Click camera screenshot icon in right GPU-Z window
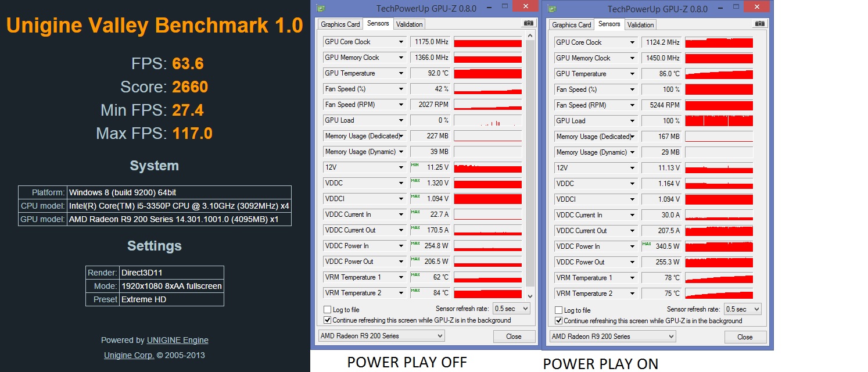Image resolution: width=868 pixels, height=372 pixels. [x=759, y=24]
